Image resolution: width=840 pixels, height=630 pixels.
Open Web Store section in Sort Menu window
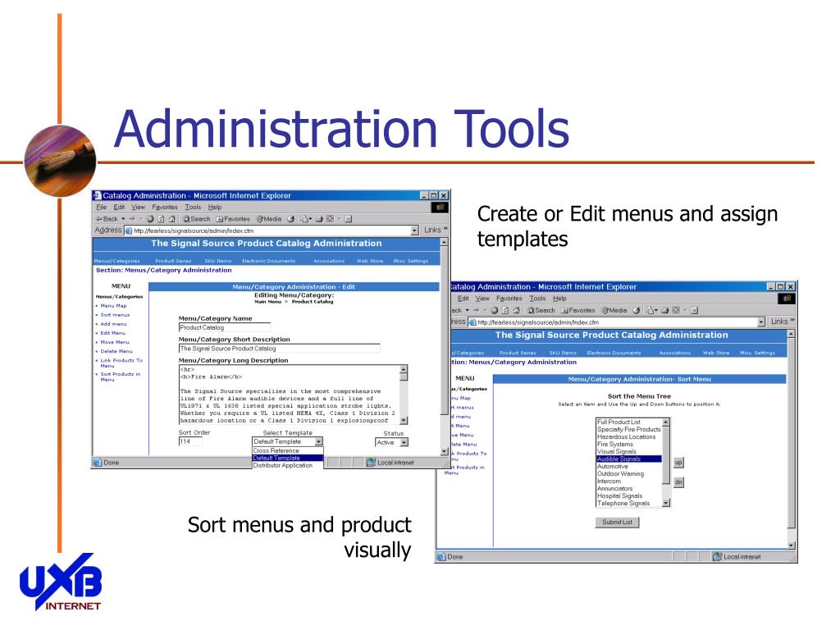click(x=716, y=353)
